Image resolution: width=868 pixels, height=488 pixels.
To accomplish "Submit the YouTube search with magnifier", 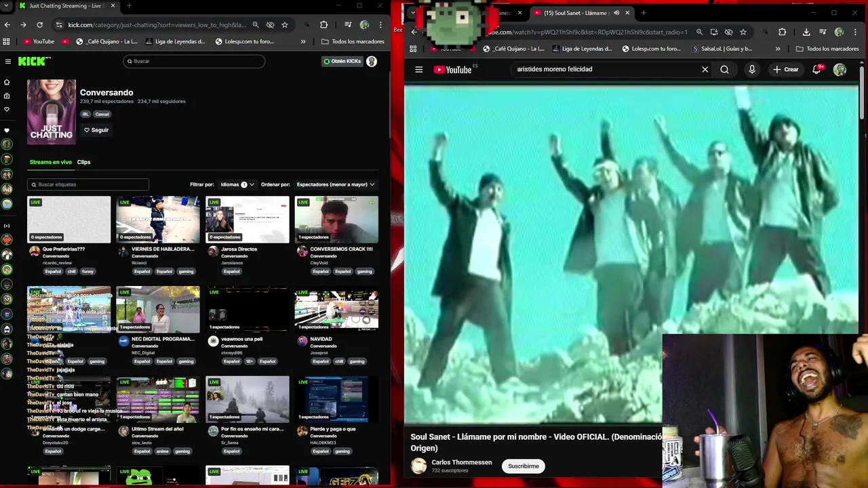I will pyautogui.click(x=724, y=69).
